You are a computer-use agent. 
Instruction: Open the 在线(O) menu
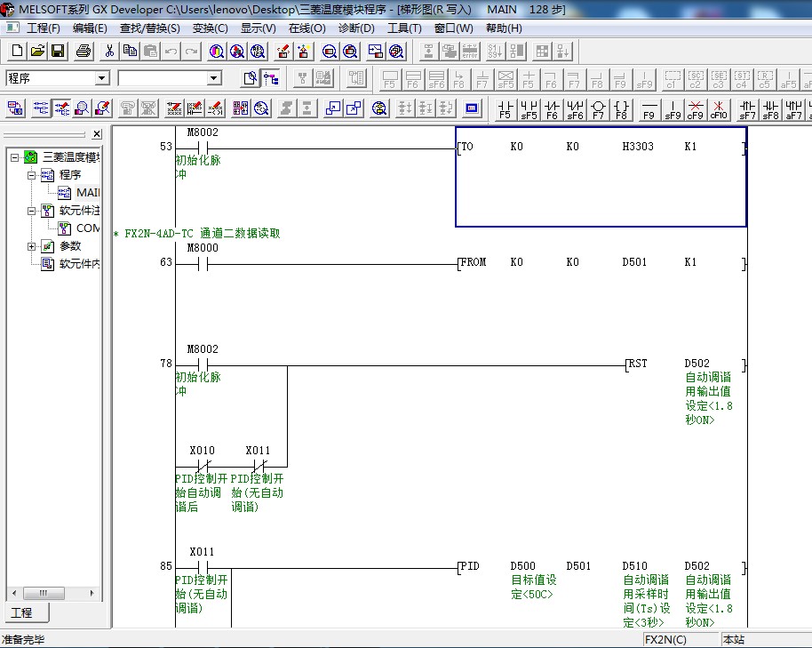point(306,28)
